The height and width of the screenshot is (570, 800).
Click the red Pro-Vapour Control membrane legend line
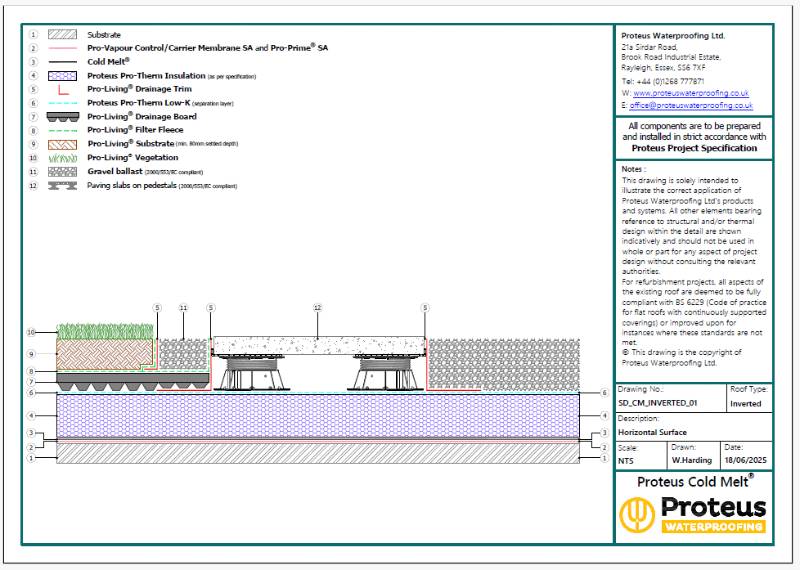(62, 48)
